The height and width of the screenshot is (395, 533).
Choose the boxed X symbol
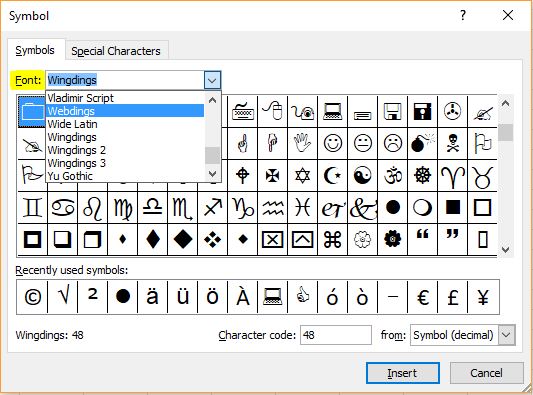[x=273, y=239]
